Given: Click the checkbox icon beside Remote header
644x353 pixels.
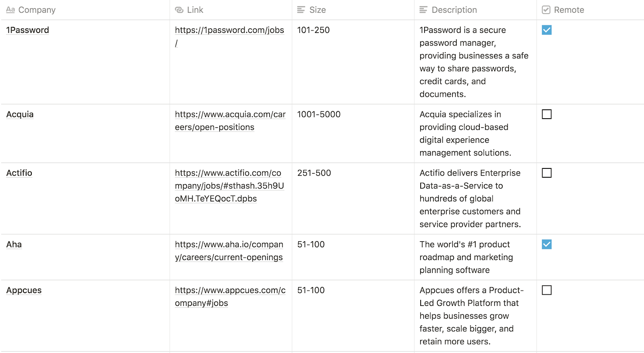Looking at the screenshot, I should [546, 10].
